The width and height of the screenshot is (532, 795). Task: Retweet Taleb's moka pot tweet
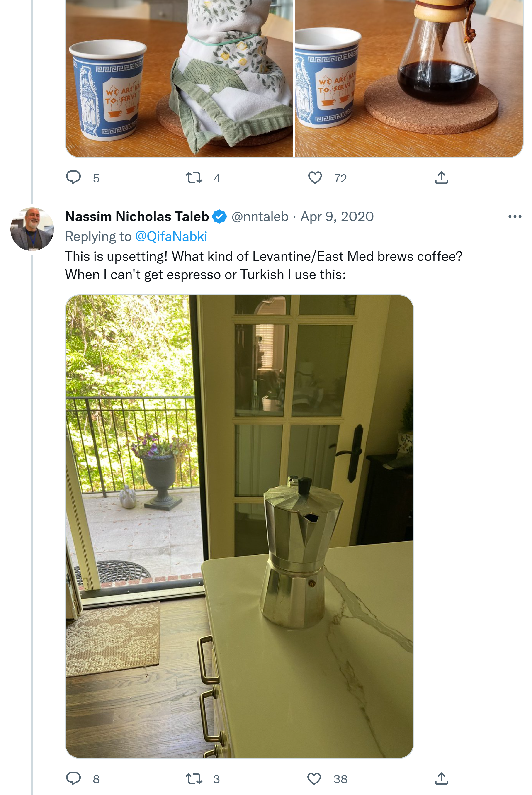click(194, 778)
